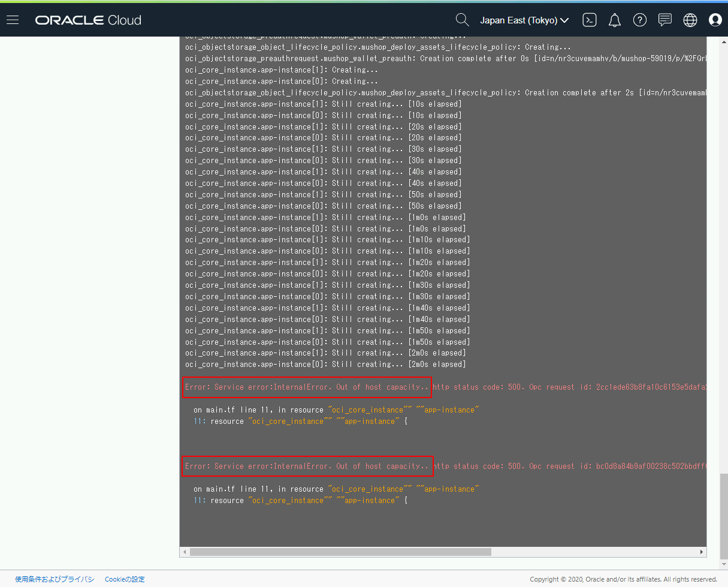Open the language globe icon
This screenshot has width=728, height=587.
[690, 20]
